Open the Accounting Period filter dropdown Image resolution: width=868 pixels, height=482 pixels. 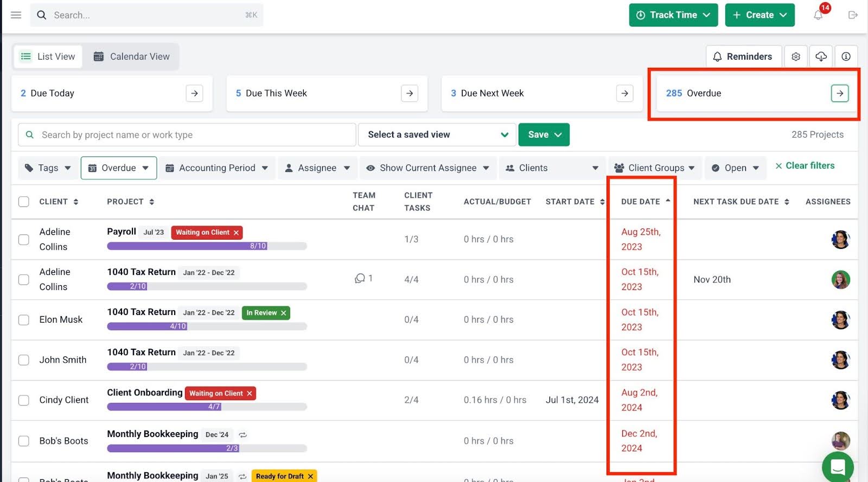(217, 168)
